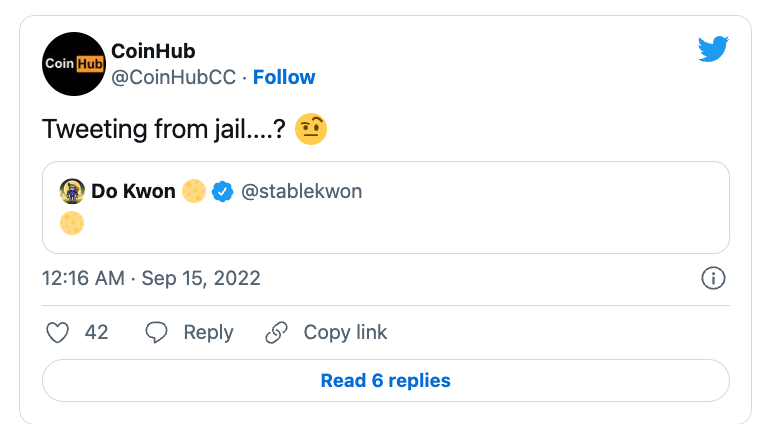Click the Do Kwon display name
774x446 pixels.
click(133, 191)
